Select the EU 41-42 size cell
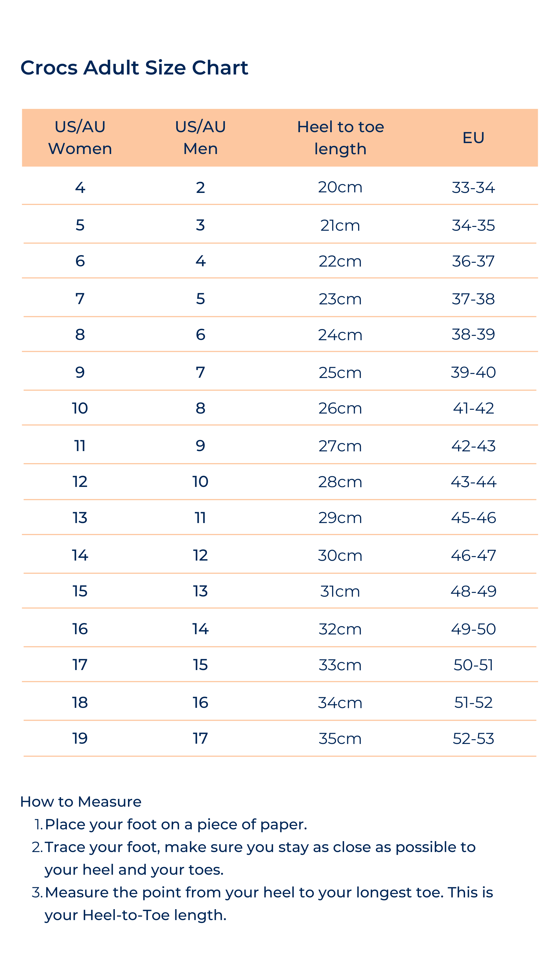This screenshot has width=560, height=980. (x=473, y=408)
